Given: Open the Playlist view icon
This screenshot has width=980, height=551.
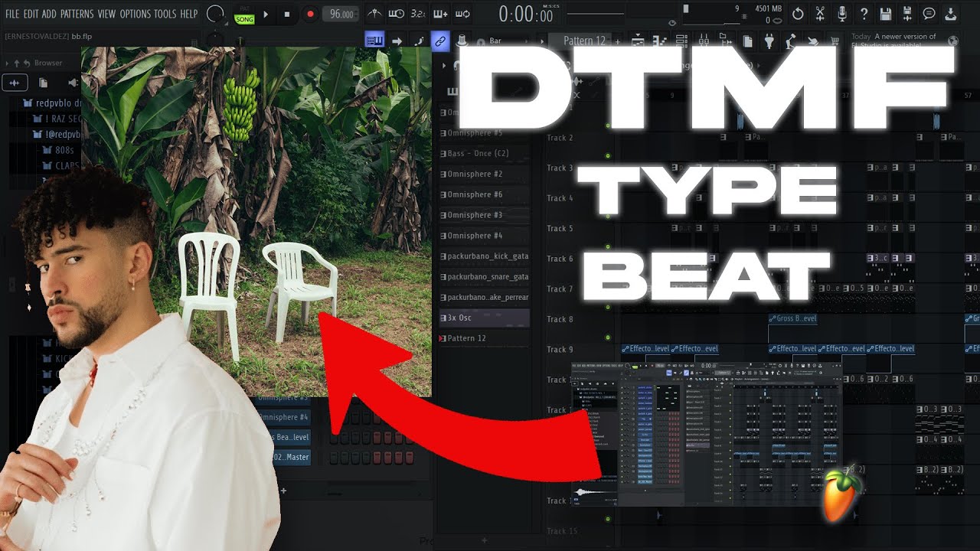Looking at the screenshot, I should coord(638,41).
